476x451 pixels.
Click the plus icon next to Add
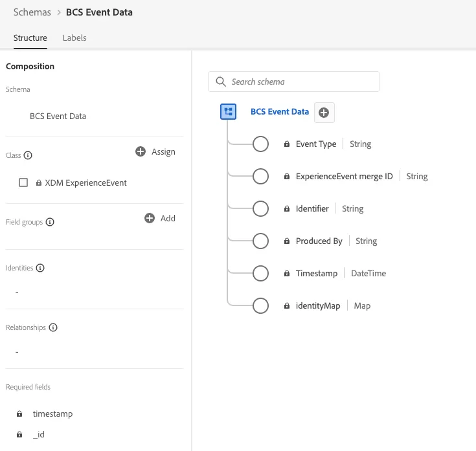point(150,218)
